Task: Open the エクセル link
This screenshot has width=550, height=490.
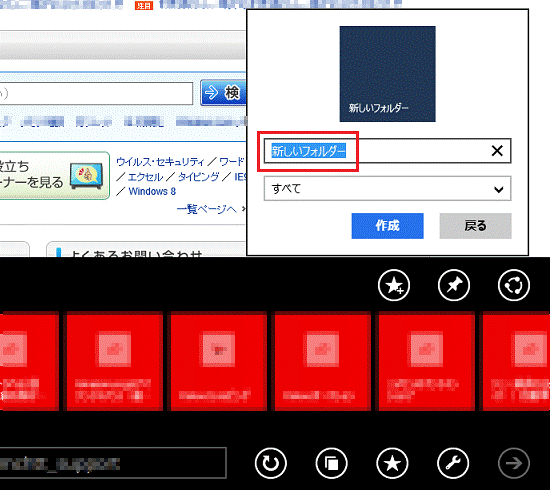Action: tap(146, 177)
